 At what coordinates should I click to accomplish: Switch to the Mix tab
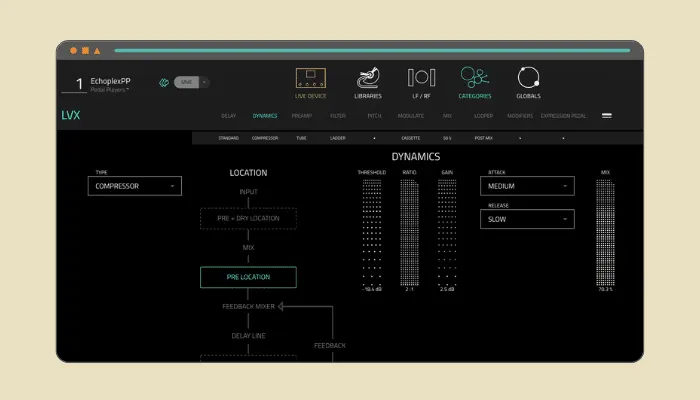click(x=447, y=116)
